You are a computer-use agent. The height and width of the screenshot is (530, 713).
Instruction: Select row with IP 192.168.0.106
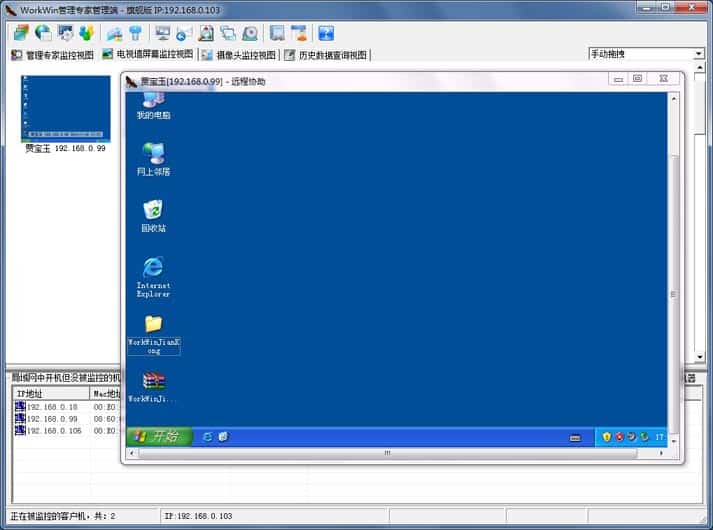coord(67,430)
